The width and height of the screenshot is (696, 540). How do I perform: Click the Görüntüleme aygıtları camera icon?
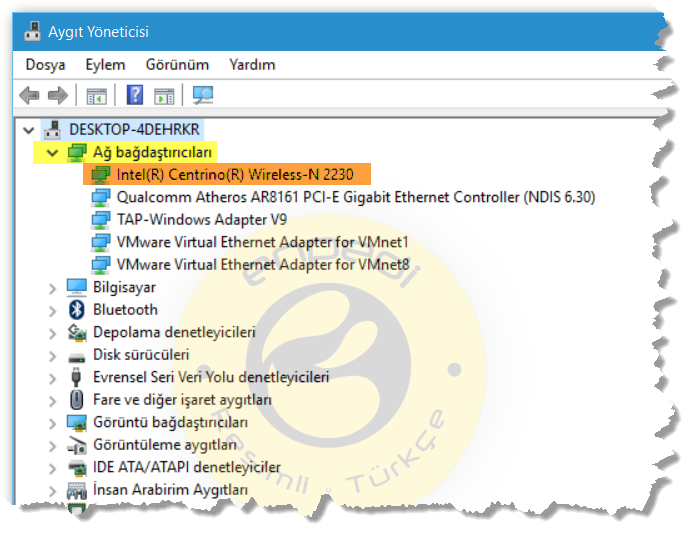coord(77,445)
